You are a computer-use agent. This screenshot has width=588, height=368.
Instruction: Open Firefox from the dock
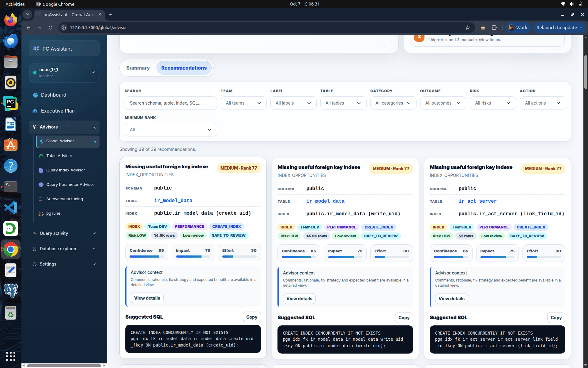pyautogui.click(x=11, y=20)
